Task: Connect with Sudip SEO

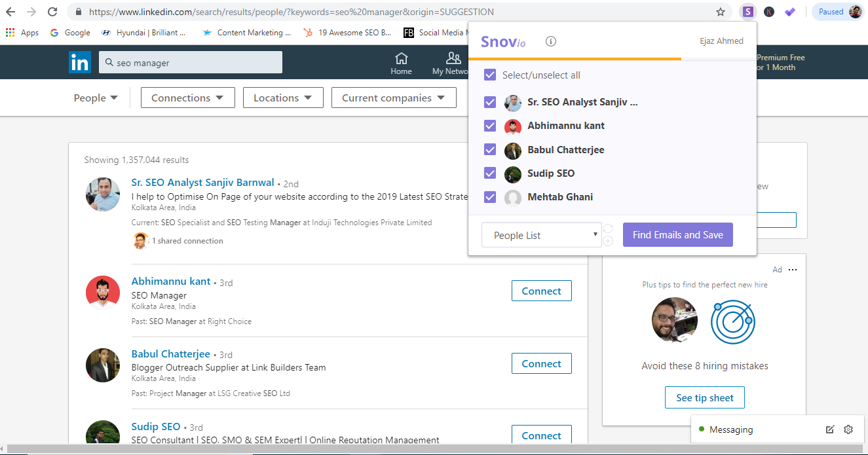Action: click(x=541, y=435)
